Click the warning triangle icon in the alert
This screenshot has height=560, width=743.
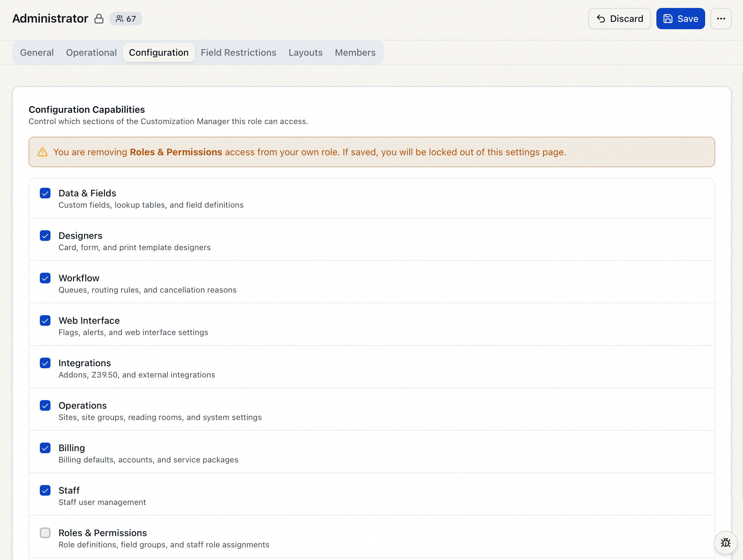pos(42,152)
